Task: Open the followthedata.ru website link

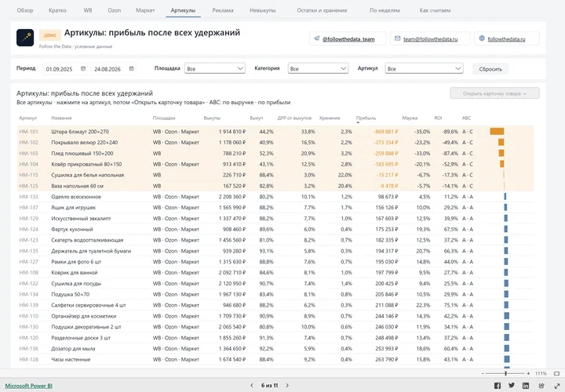Action: 507,39
